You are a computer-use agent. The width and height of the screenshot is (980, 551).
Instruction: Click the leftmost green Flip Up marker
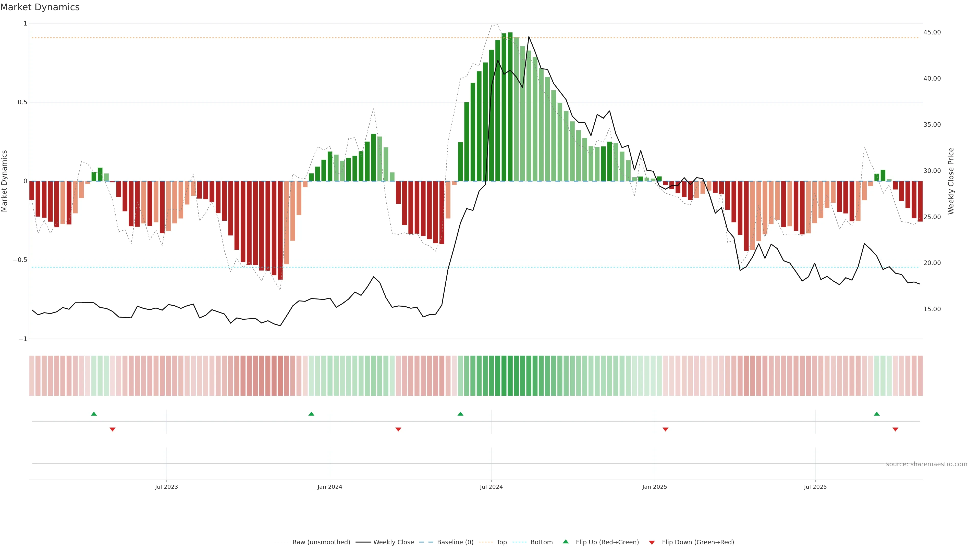click(x=94, y=414)
